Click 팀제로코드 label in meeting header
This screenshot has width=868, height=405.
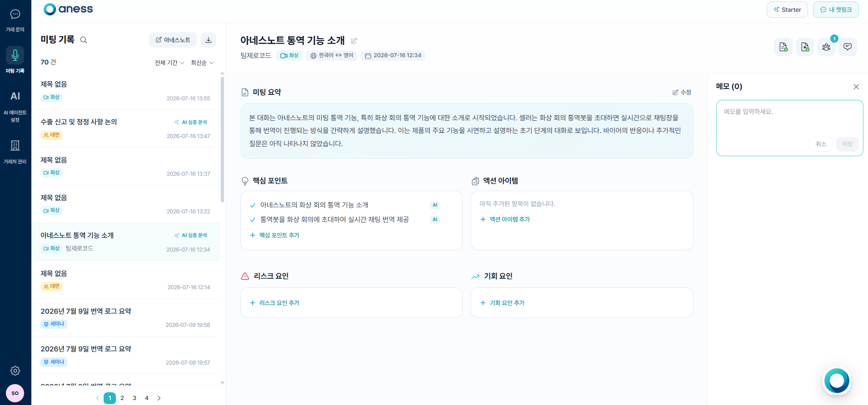[256, 55]
